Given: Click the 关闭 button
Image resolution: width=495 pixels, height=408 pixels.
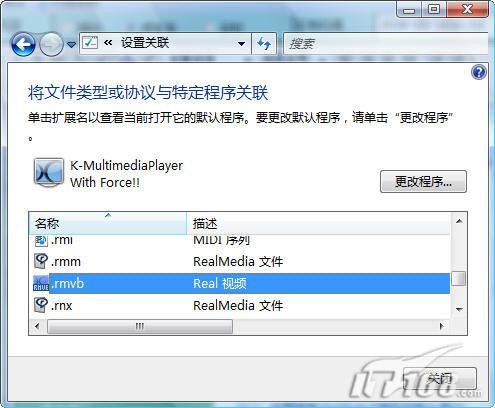Looking at the screenshot, I should click(440, 379).
